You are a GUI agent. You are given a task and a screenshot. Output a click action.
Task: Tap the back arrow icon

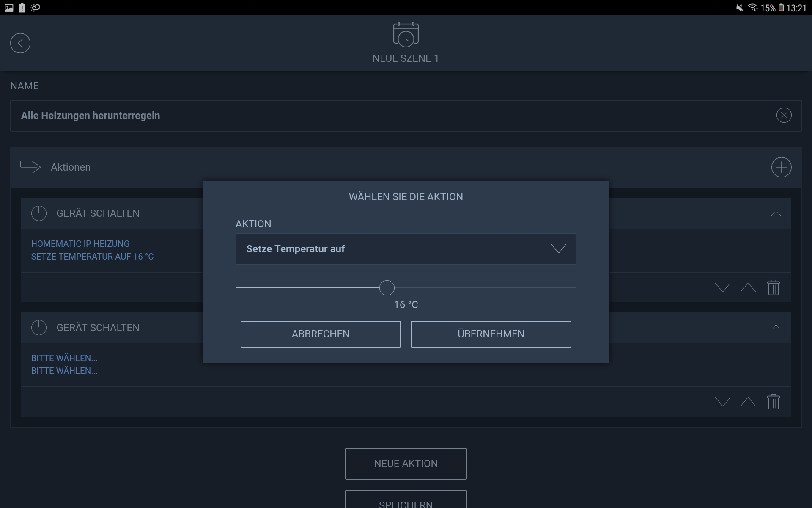[x=20, y=43]
